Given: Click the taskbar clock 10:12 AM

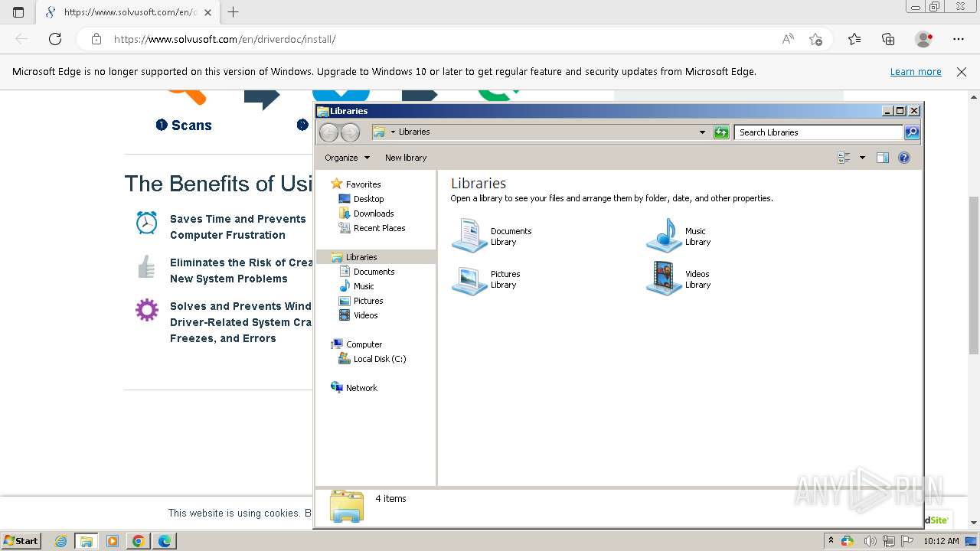Looking at the screenshot, I should click(941, 541).
